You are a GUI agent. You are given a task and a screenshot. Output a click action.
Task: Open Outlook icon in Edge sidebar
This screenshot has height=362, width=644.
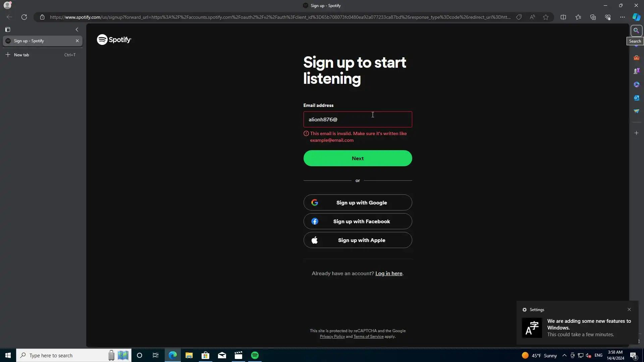636,98
